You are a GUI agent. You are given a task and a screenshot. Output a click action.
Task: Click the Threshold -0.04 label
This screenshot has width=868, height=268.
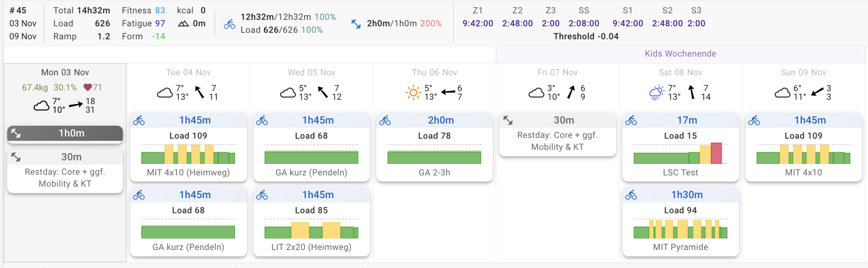(586, 36)
